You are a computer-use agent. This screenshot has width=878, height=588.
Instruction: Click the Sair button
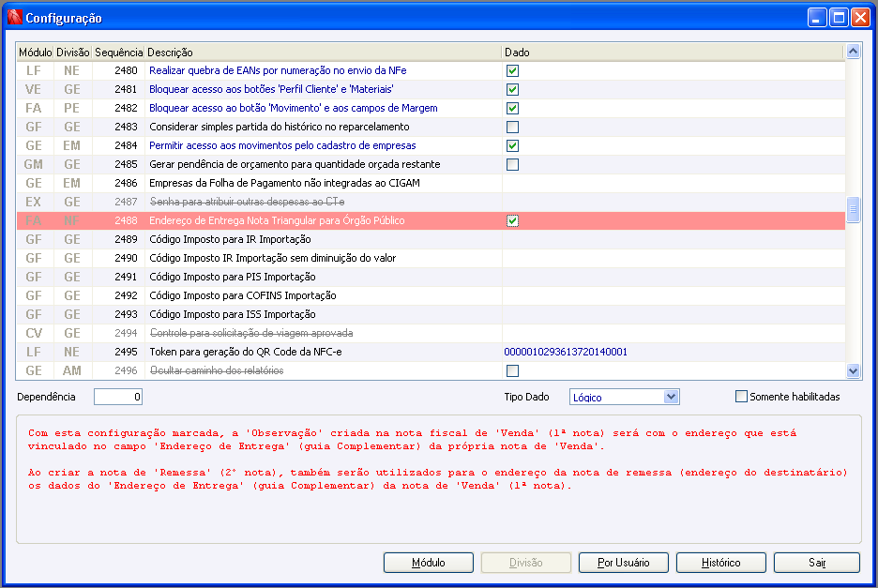816,563
